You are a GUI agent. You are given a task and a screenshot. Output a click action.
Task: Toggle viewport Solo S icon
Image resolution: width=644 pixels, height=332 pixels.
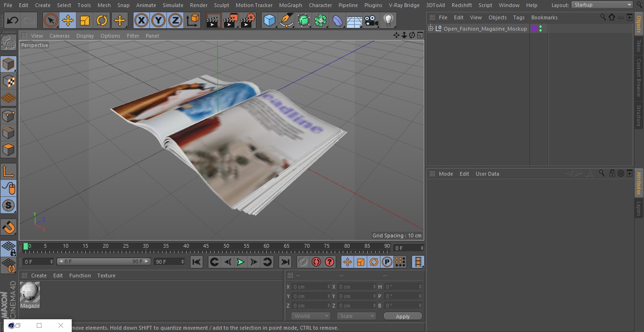(8, 205)
